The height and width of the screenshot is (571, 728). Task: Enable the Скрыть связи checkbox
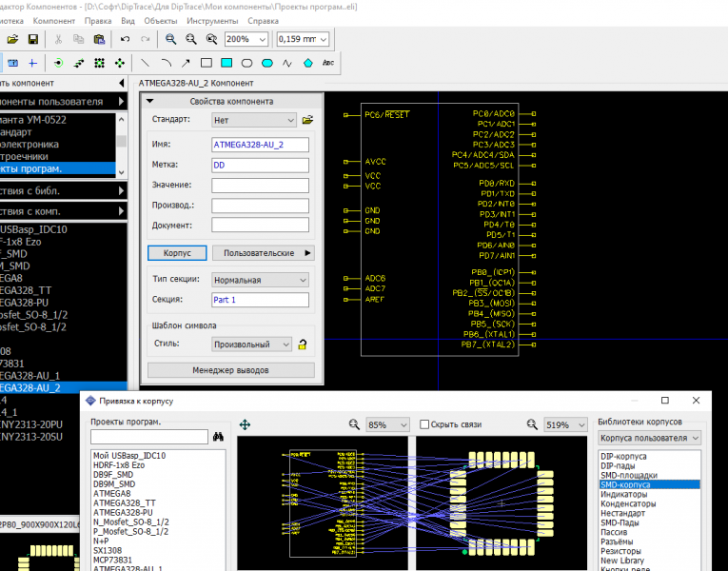(x=424, y=424)
